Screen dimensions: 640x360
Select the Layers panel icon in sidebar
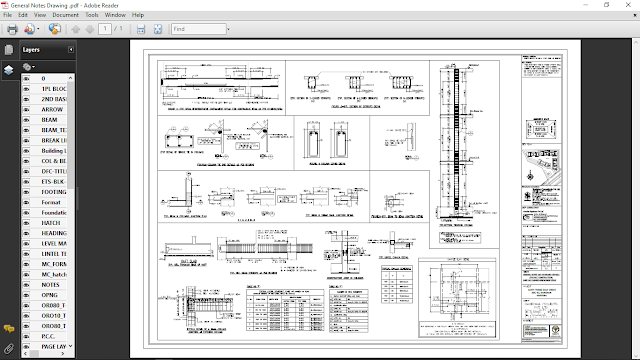tap(9, 69)
